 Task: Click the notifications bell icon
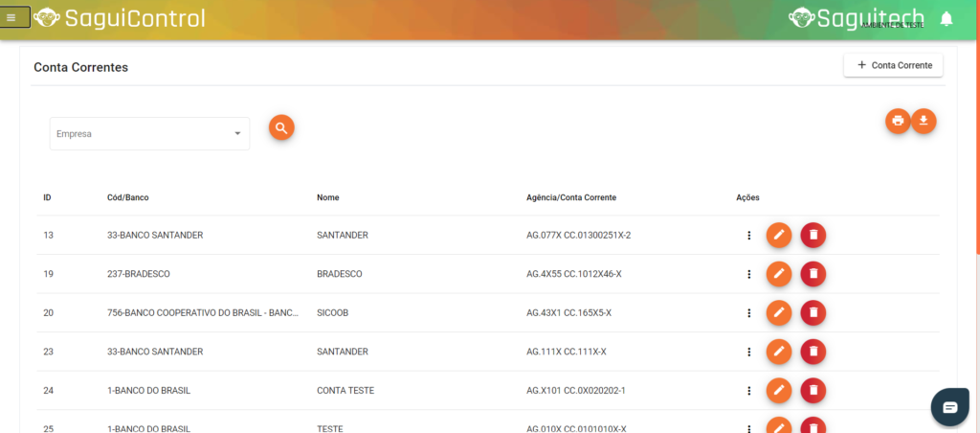[x=947, y=18]
